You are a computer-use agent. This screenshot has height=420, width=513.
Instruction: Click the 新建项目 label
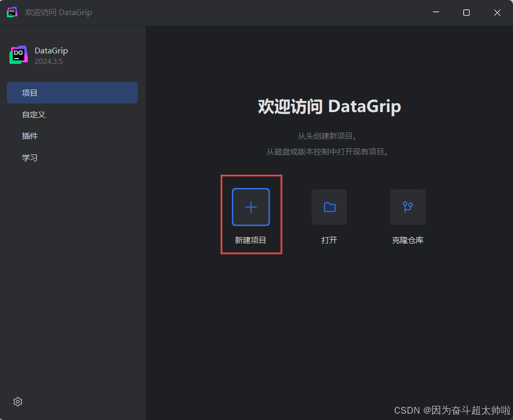[x=251, y=240]
